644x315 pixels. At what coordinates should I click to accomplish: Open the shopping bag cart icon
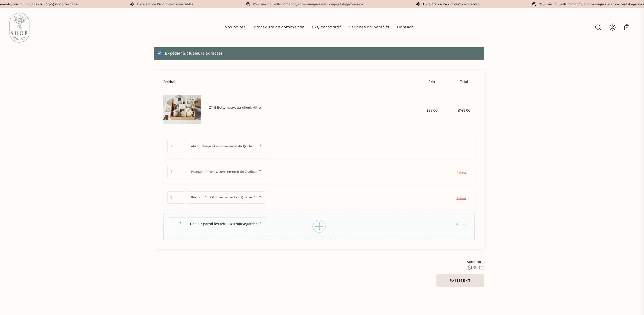[627, 27]
